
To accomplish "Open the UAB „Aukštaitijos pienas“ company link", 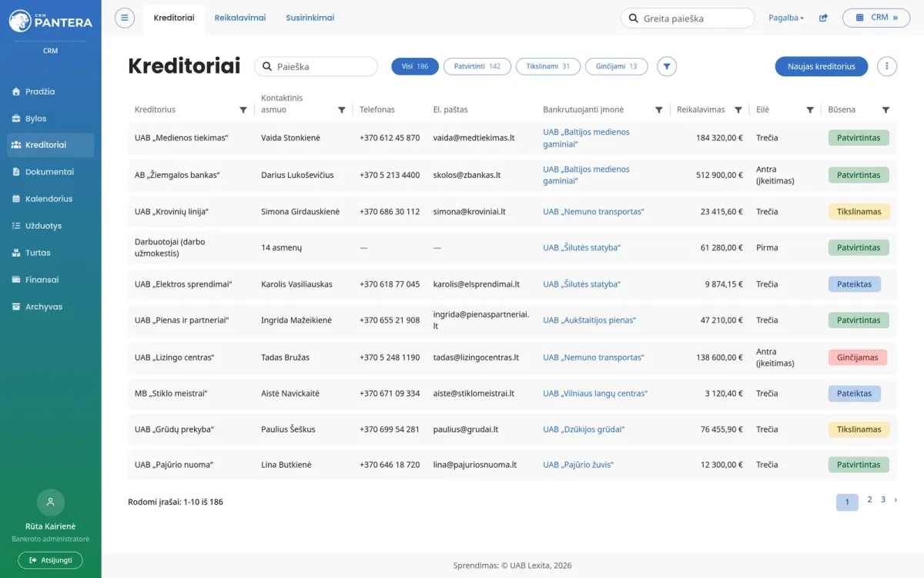I will pyautogui.click(x=590, y=320).
